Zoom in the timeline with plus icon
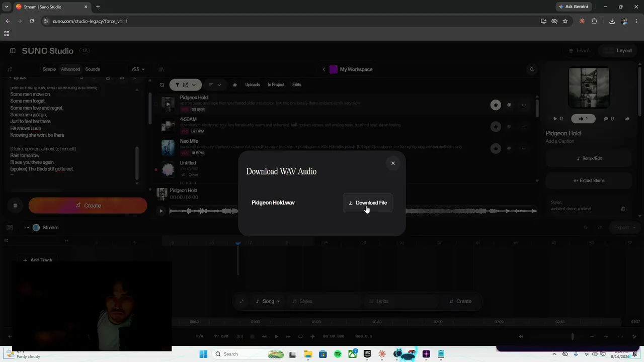 606,336
